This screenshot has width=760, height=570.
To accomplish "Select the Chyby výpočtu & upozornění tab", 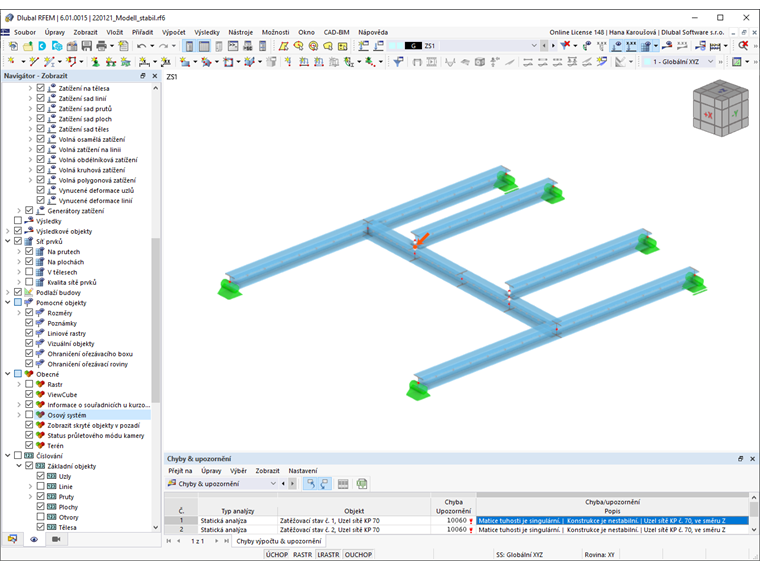I will pyautogui.click(x=278, y=541).
